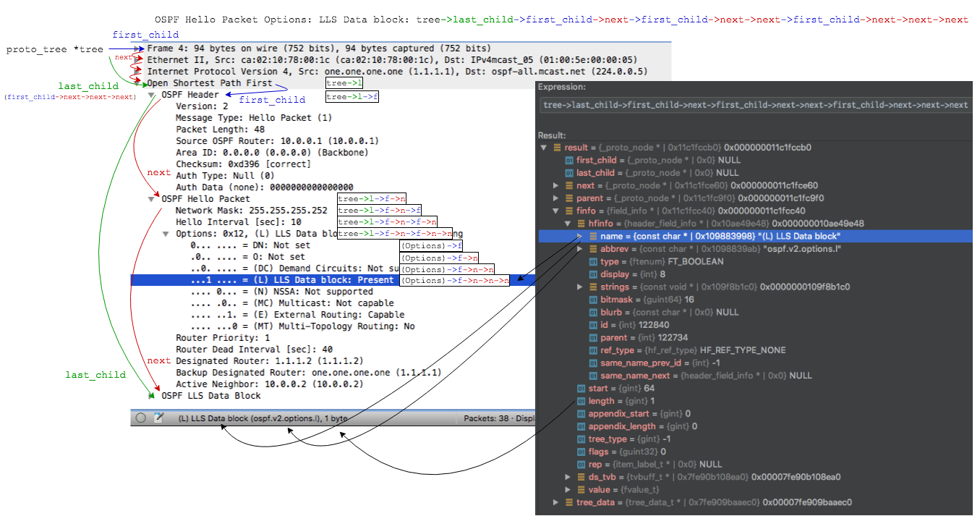Select the abbrev ospf.v2.options.l row
The height and width of the screenshot is (516, 980).
click(x=651, y=248)
